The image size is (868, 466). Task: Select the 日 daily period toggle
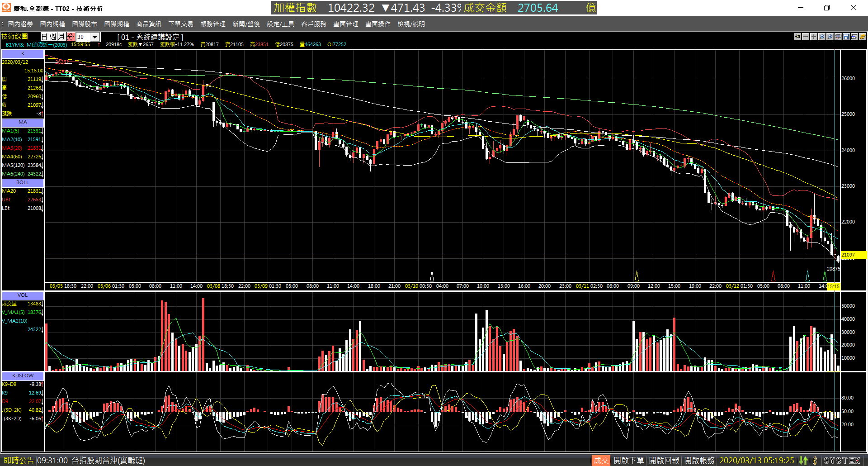pyautogui.click(x=45, y=37)
